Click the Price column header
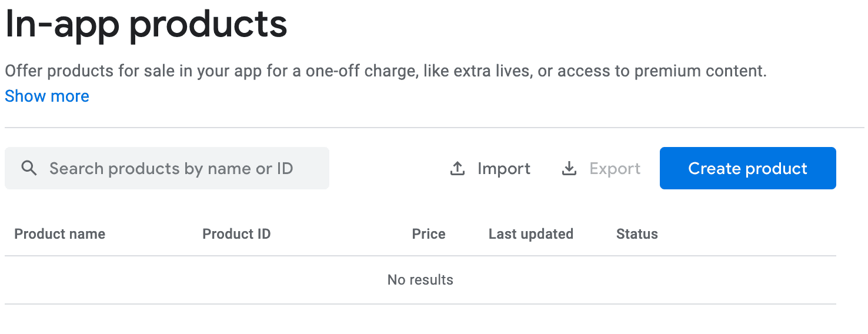The height and width of the screenshot is (334, 868). (428, 234)
